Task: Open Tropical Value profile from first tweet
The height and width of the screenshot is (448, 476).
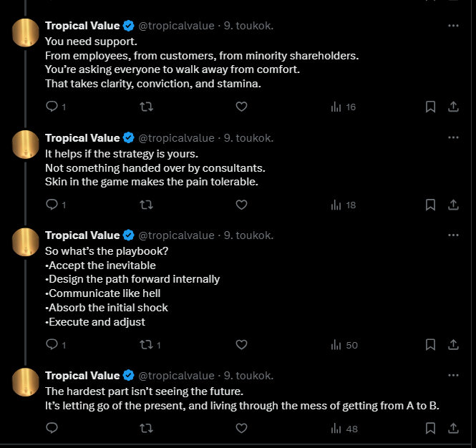Action: pos(82,26)
